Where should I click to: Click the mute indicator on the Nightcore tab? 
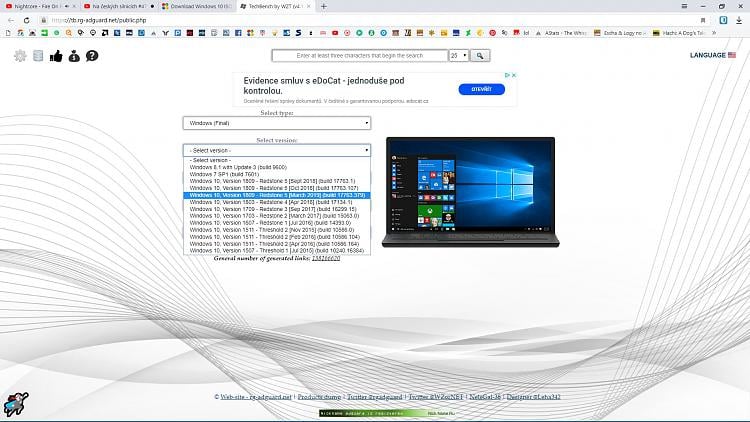[x=66, y=6]
